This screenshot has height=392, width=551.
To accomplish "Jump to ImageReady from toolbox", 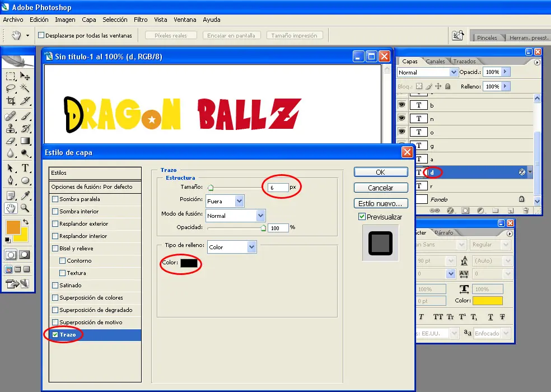I will tap(17, 283).
